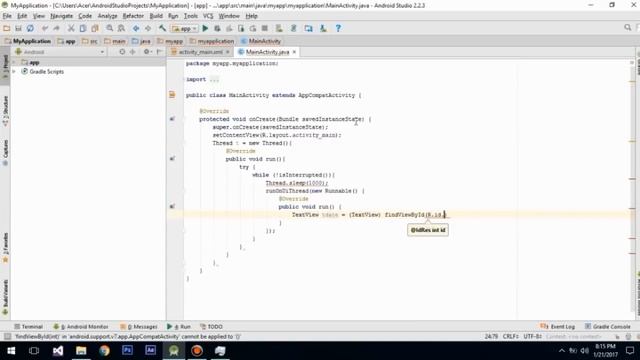Click Scroll from Source target icon
Viewport: 640px width, 360px height.
tap(122, 52)
